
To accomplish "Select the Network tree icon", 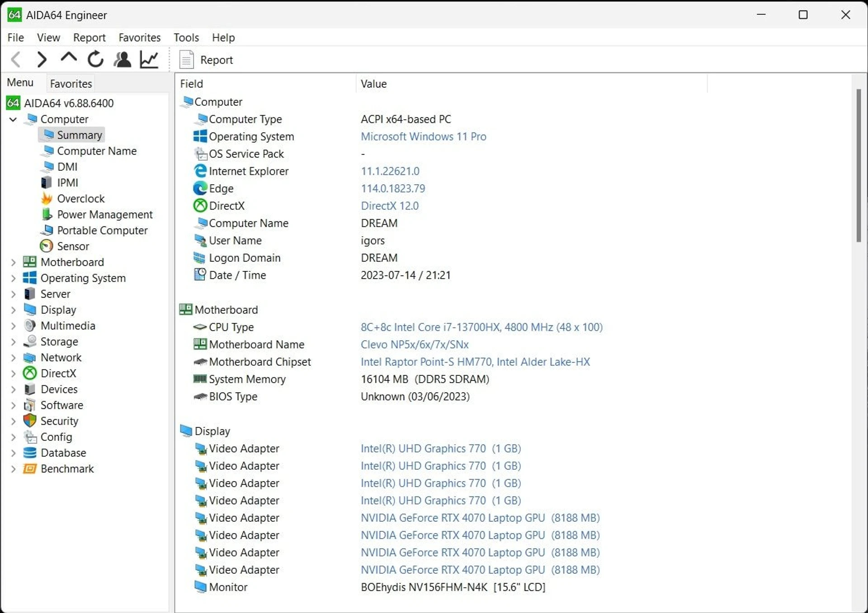I will [30, 357].
